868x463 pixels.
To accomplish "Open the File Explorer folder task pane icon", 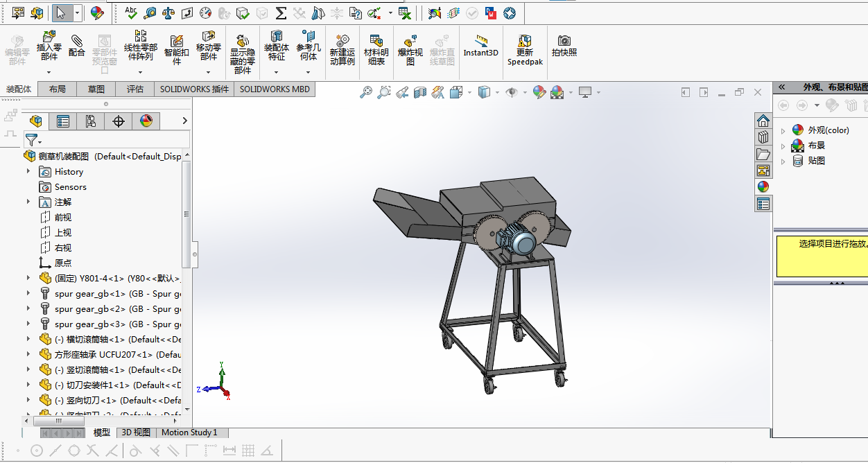I will click(763, 154).
